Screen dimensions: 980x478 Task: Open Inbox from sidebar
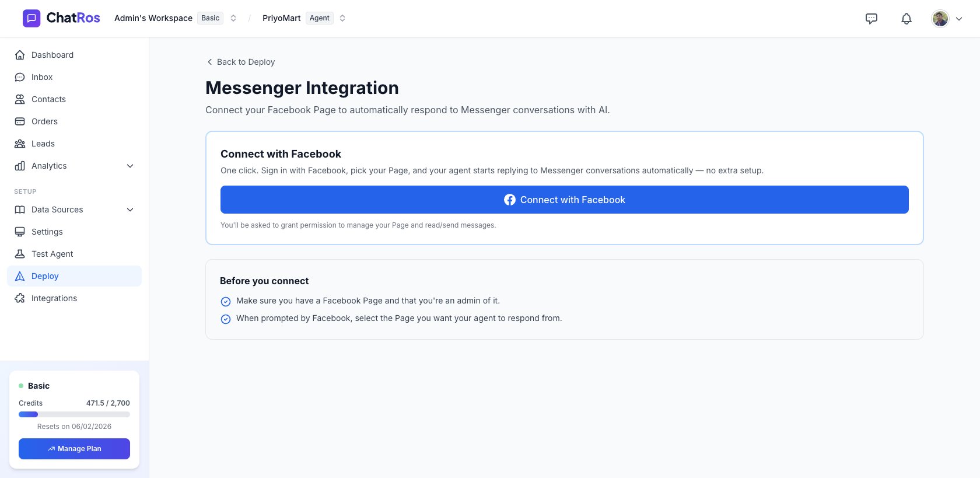pos(74,77)
